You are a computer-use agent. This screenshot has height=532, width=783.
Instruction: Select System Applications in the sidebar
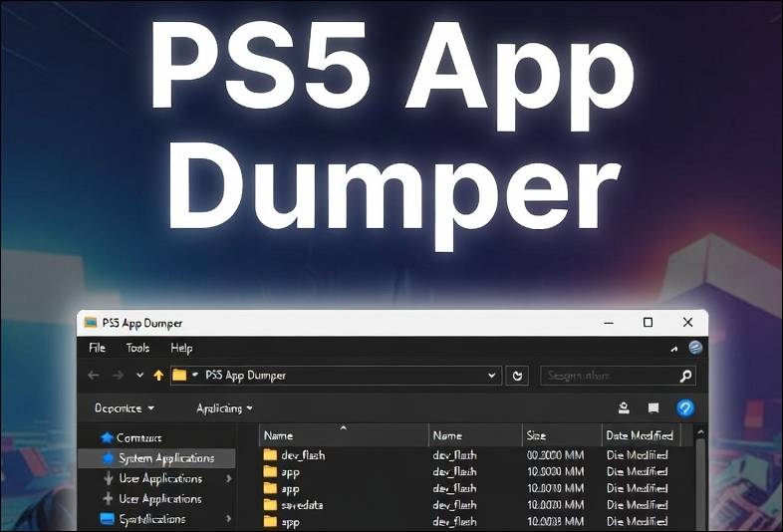[157, 458]
